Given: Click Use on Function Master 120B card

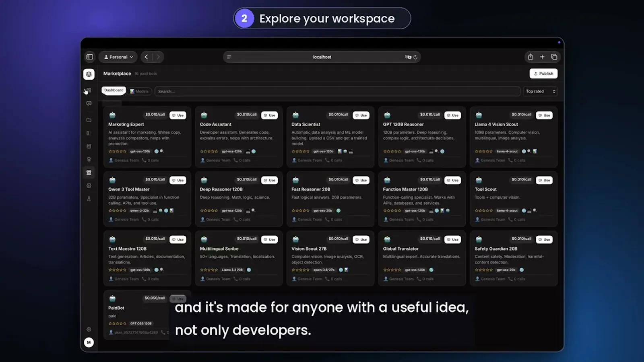Looking at the screenshot, I should pyautogui.click(x=452, y=180).
